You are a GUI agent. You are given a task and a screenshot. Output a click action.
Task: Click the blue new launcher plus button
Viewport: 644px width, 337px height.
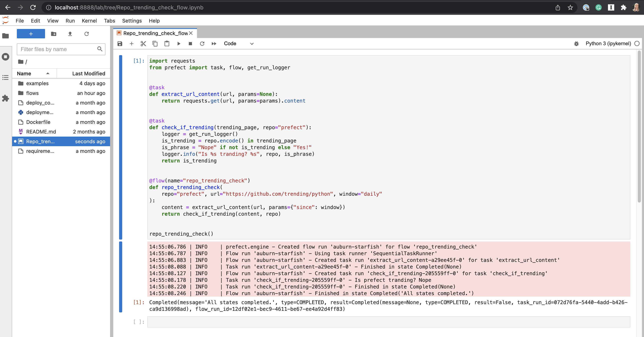31,34
